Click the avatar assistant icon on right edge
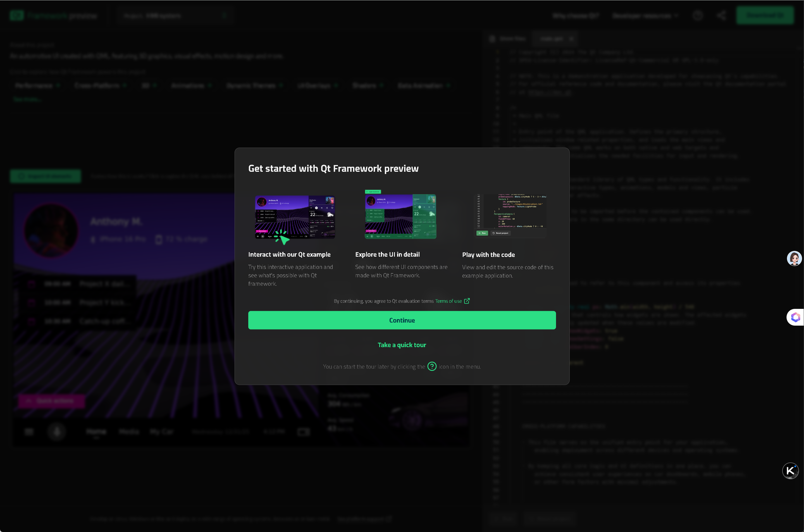Screen dimensions: 804x532 click(794, 259)
